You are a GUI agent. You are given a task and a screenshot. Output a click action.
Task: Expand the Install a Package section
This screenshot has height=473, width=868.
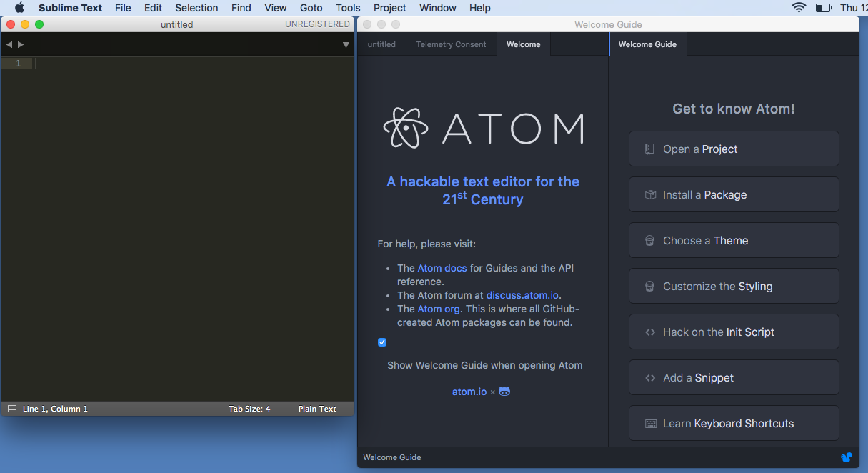pyautogui.click(x=734, y=194)
